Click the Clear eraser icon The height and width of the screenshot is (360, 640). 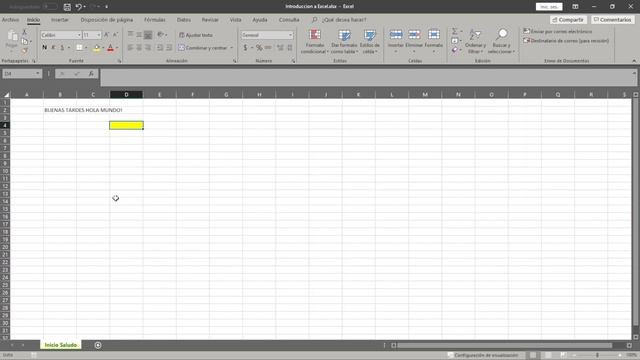click(x=455, y=50)
